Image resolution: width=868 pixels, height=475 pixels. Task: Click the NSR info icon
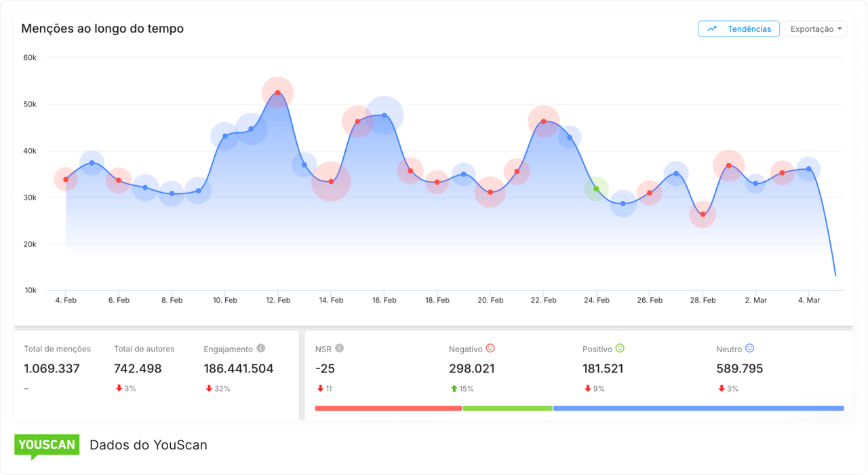(x=338, y=348)
